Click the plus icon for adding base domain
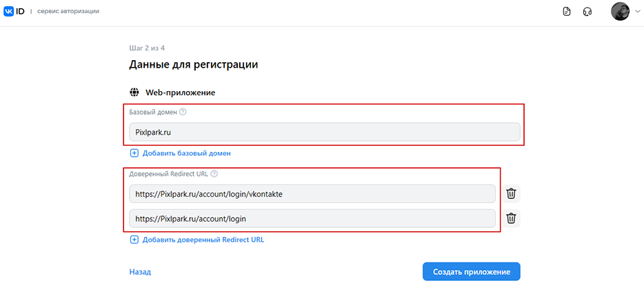The image size is (644, 290). click(x=134, y=153)
